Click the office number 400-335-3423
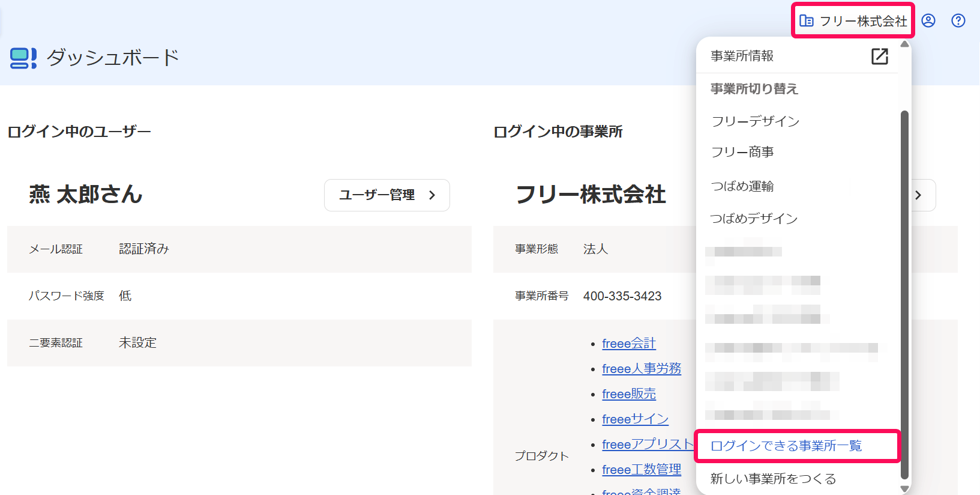This screenshot has height=495, width=980. 622,296
